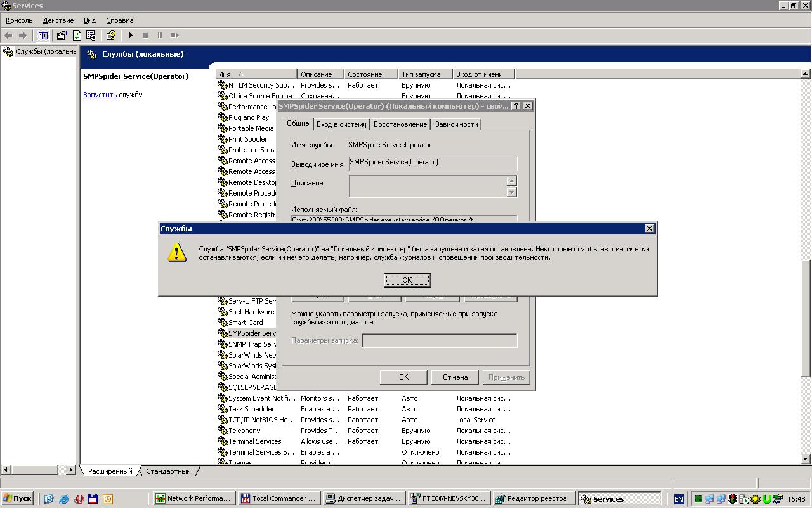The height and width of the screenshot is (508, 812).
Task: Click the Export List toolbar icon
Action: coord(91,36)
